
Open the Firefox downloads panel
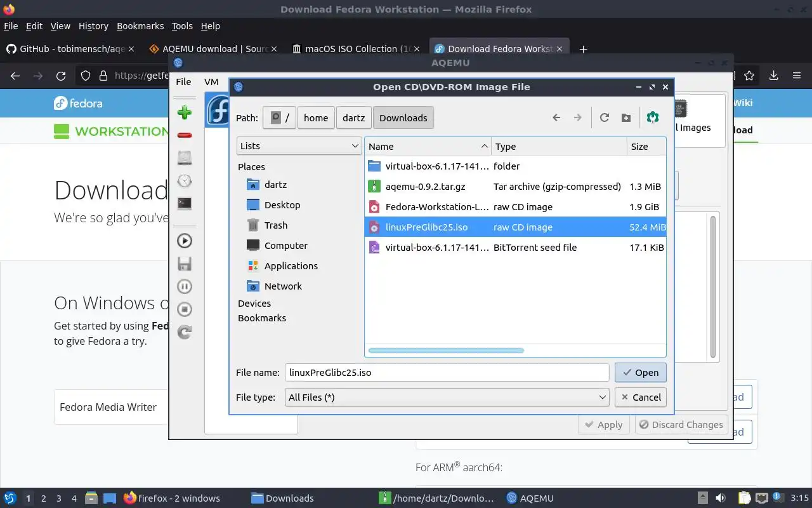tap(773, 76)
